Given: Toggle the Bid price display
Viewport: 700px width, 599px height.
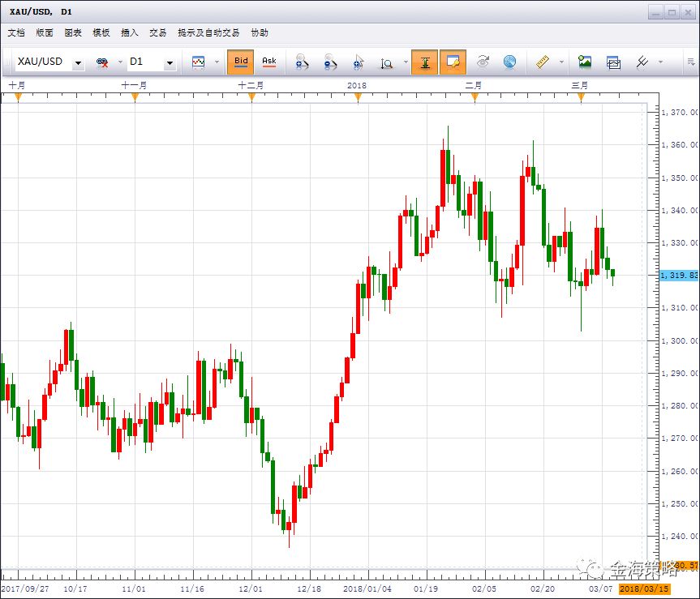Looking at the screenshot, I should pyautogui.click(x=241, y=62).
